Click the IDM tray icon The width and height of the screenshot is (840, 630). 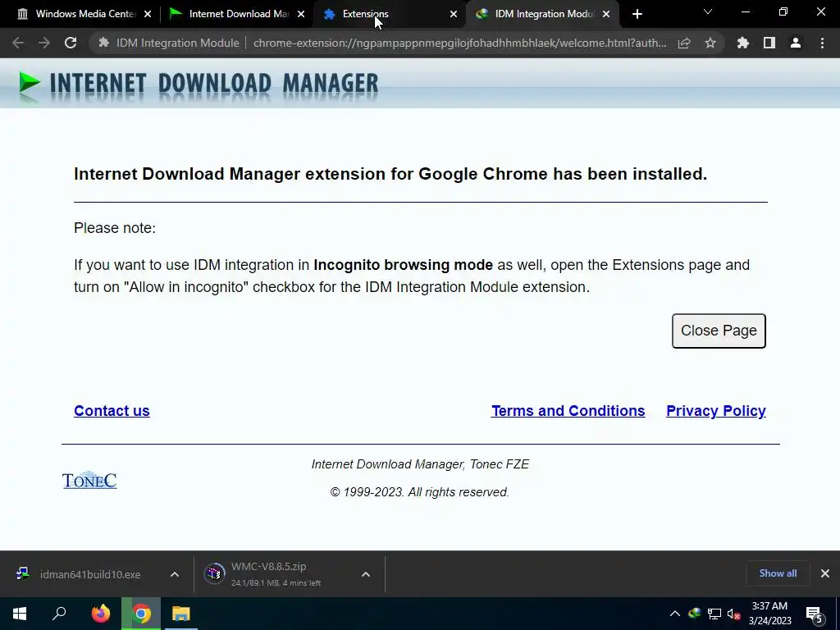tap(695, 614)
